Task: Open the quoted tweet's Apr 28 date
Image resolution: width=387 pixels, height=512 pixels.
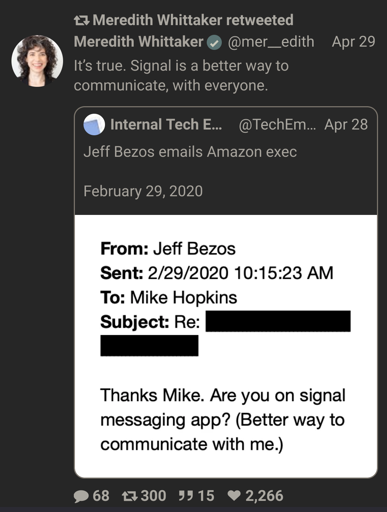Action: click(x=346, y=125)
